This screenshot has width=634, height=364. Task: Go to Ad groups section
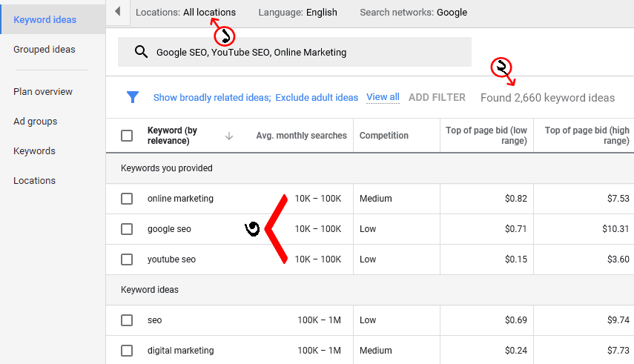36,122
